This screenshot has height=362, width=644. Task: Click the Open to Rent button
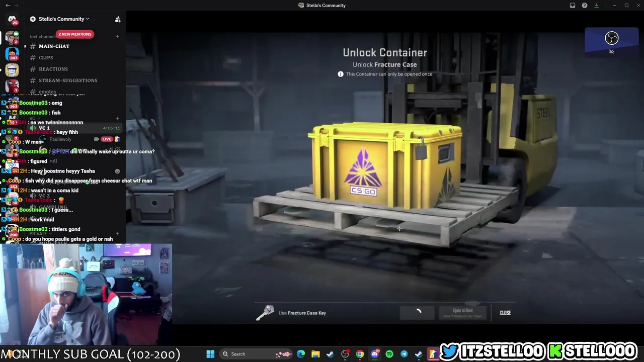(x=463, y=313)
